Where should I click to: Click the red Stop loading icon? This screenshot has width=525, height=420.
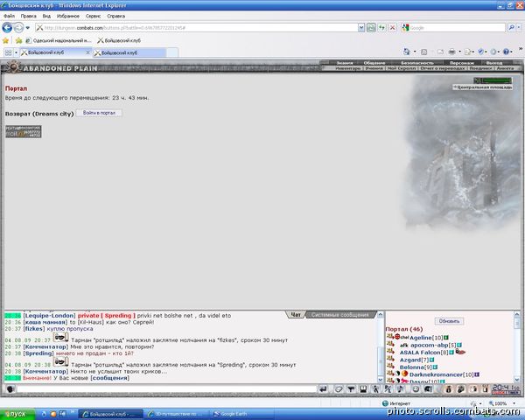click(392, 27)
